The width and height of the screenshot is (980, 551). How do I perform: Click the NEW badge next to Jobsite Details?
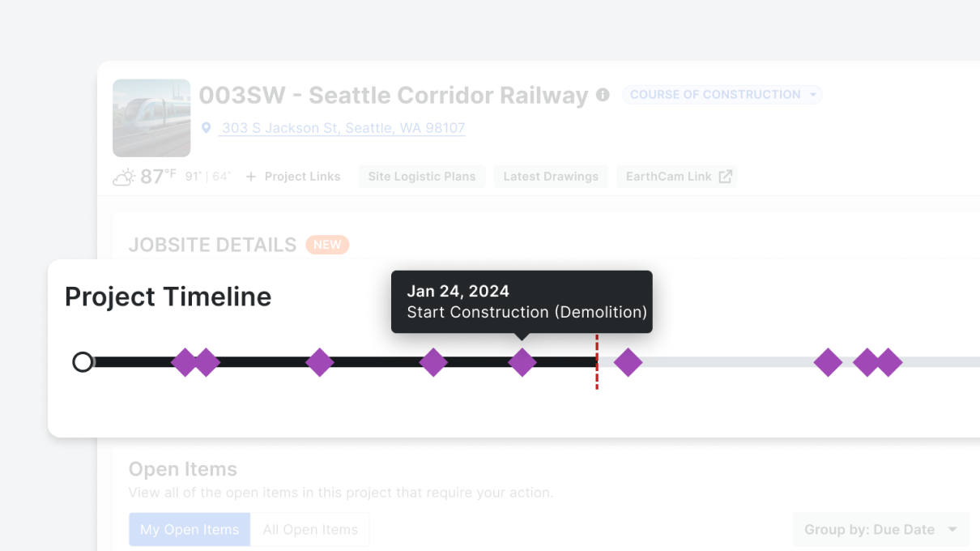(327, 244)
